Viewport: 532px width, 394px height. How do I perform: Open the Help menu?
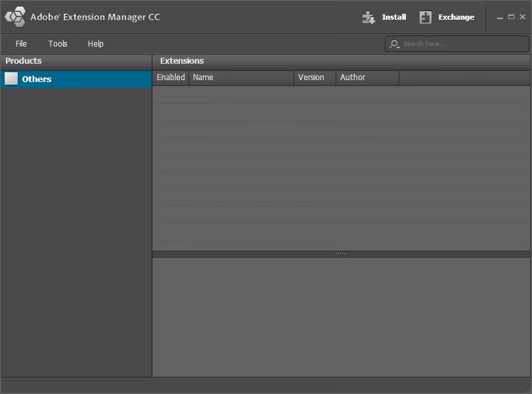(95, 44)
